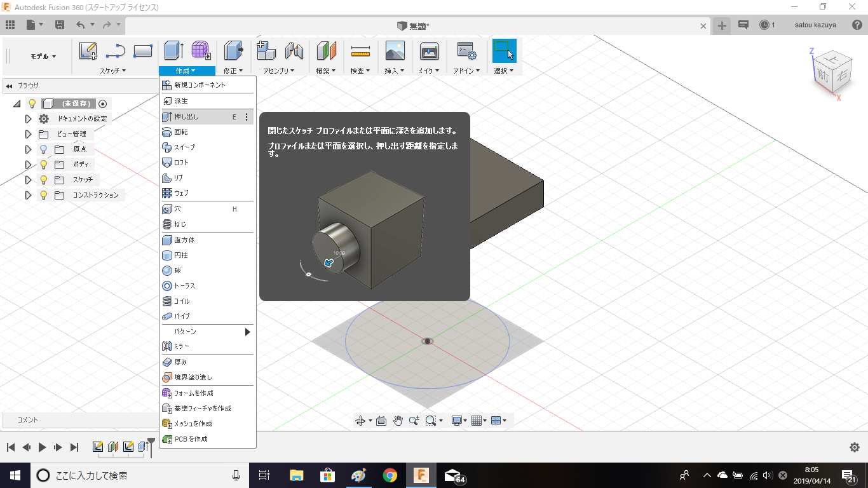Click the Scripts and Add-ins icon
This screenshot has height=488, width=868.
click(x=467, y=51)
